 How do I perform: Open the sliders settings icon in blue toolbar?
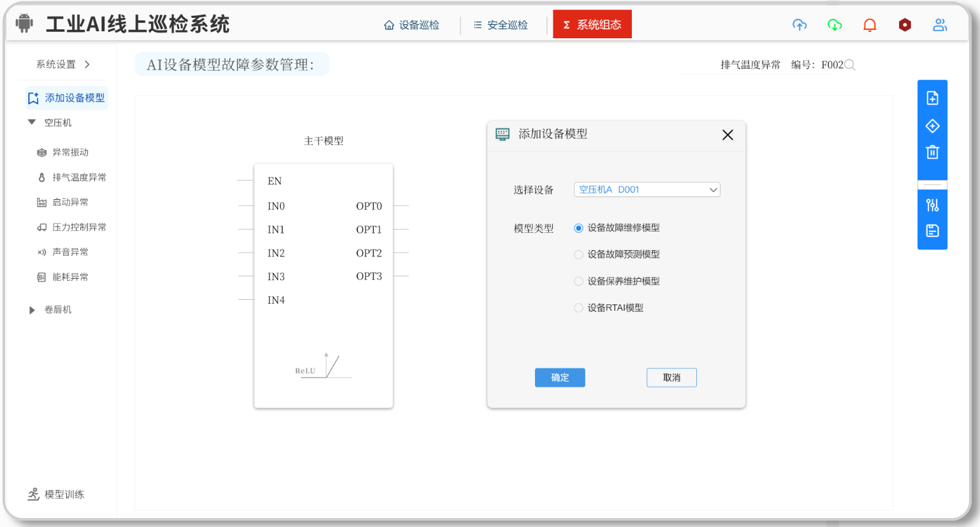pos(932,205)
